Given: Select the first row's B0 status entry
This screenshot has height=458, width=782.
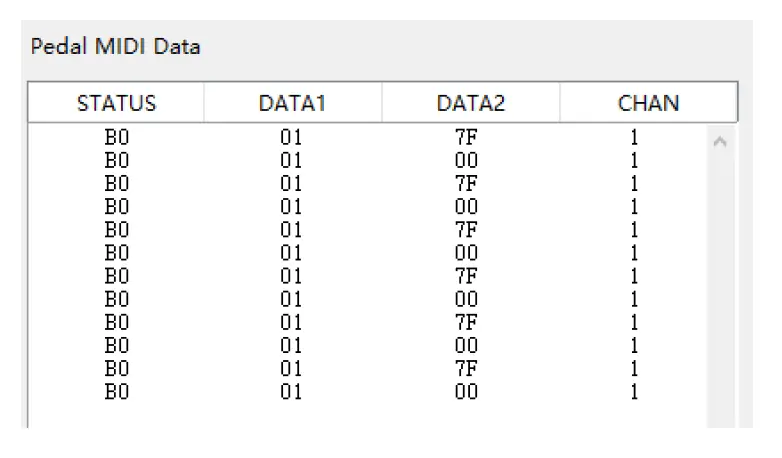Looking at the screenshot, I should [117, 138].
